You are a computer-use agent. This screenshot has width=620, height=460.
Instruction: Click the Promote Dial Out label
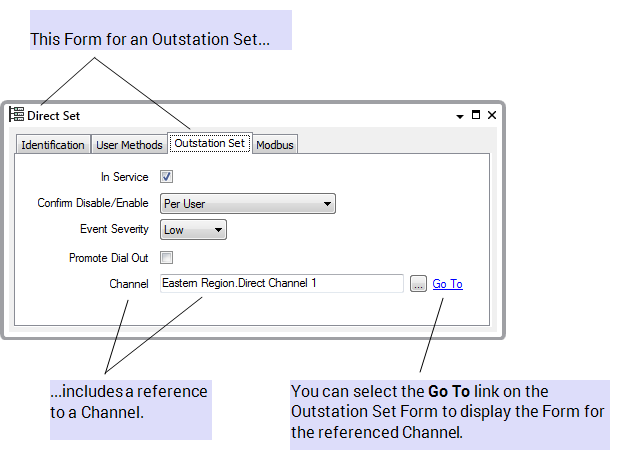point(108,257)
